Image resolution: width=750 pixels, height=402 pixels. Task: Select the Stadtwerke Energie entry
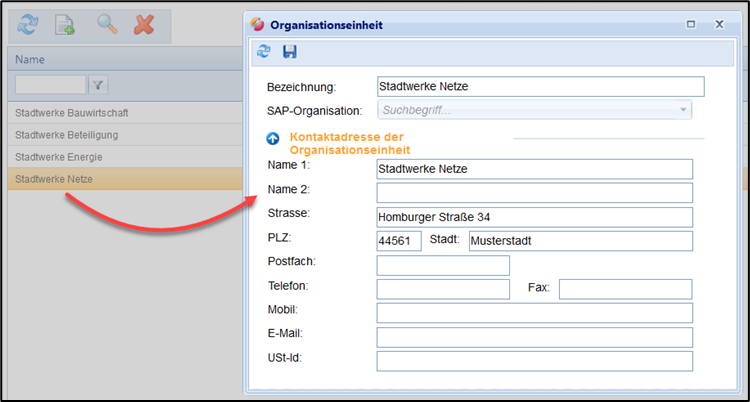(x=59, y=157)
